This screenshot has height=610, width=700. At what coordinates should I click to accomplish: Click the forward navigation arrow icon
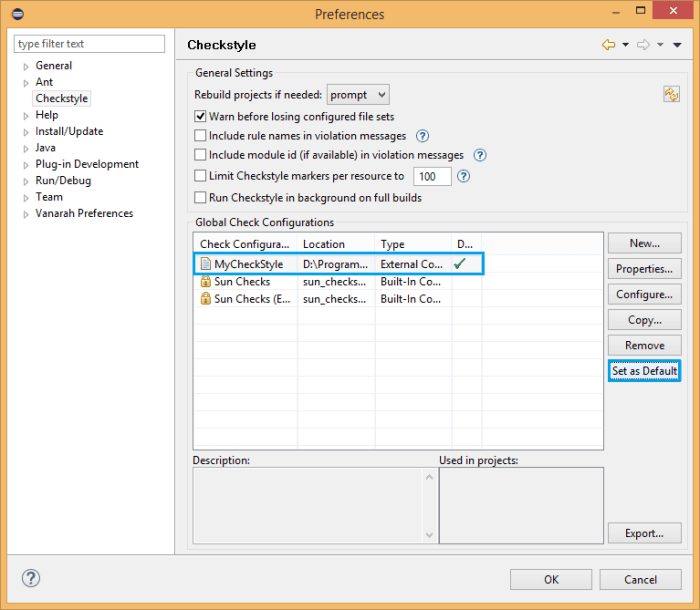coord(643,45)
